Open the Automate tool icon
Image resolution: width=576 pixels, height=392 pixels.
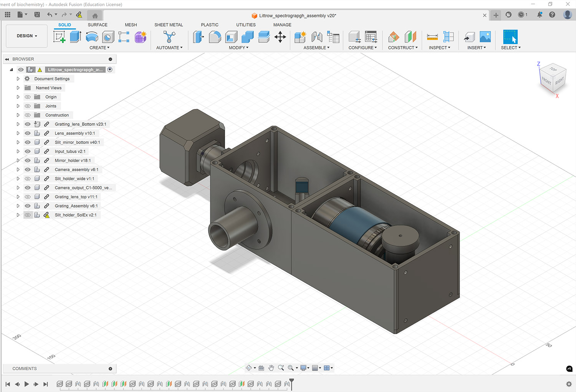click(169, 37)
